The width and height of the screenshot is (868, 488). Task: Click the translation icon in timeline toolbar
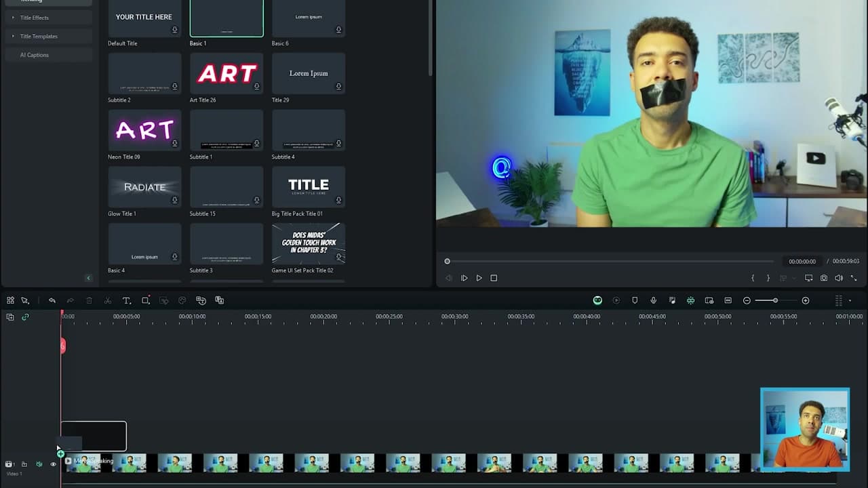[219, 300]
